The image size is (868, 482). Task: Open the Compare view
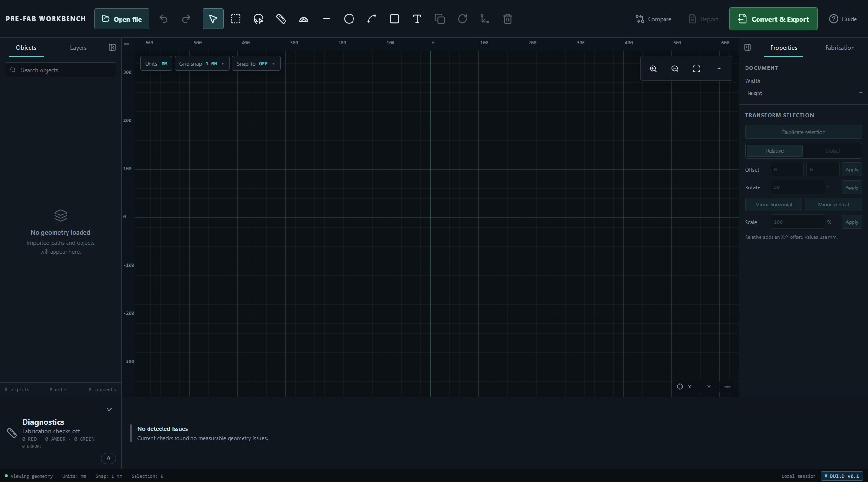[653, 19]
